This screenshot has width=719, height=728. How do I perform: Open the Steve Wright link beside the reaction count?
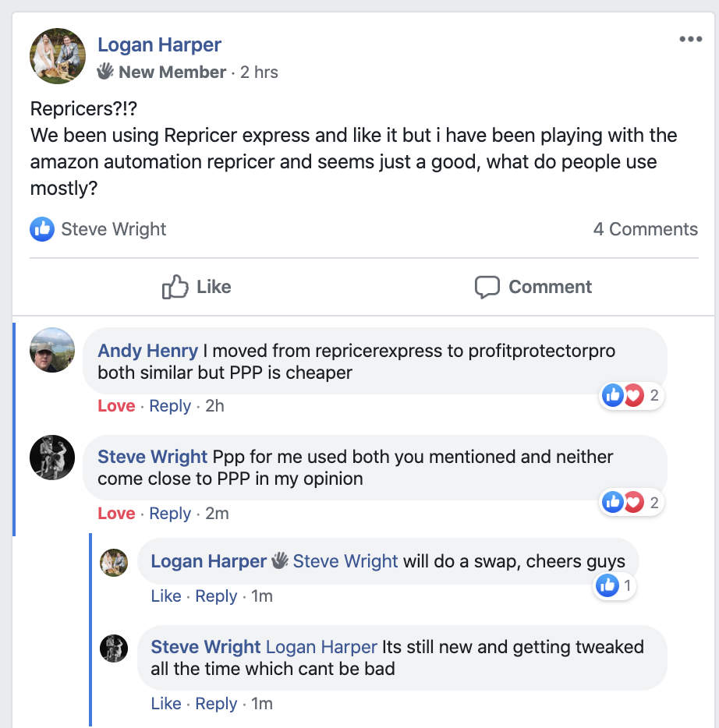(x=114, y=229)
